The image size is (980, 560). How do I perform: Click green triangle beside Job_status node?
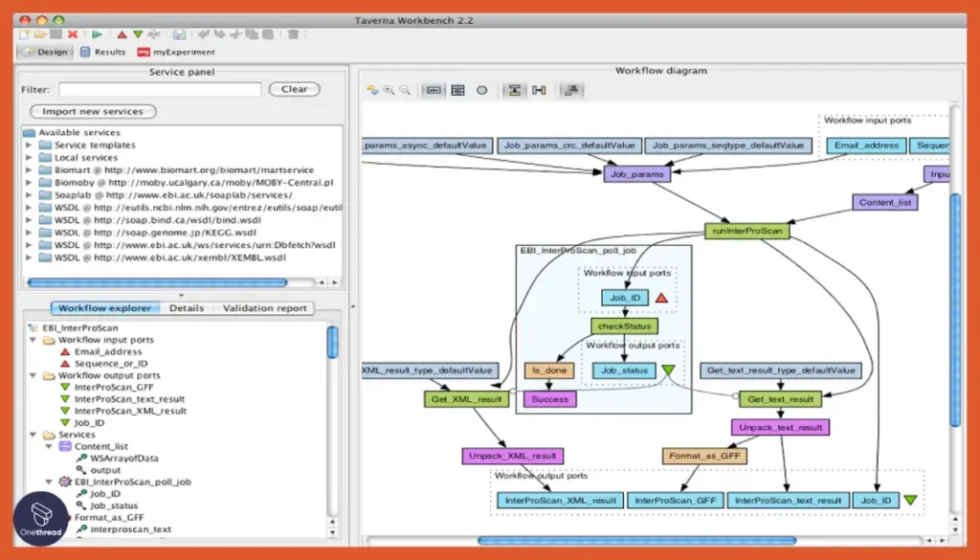(x=668, y=370)
